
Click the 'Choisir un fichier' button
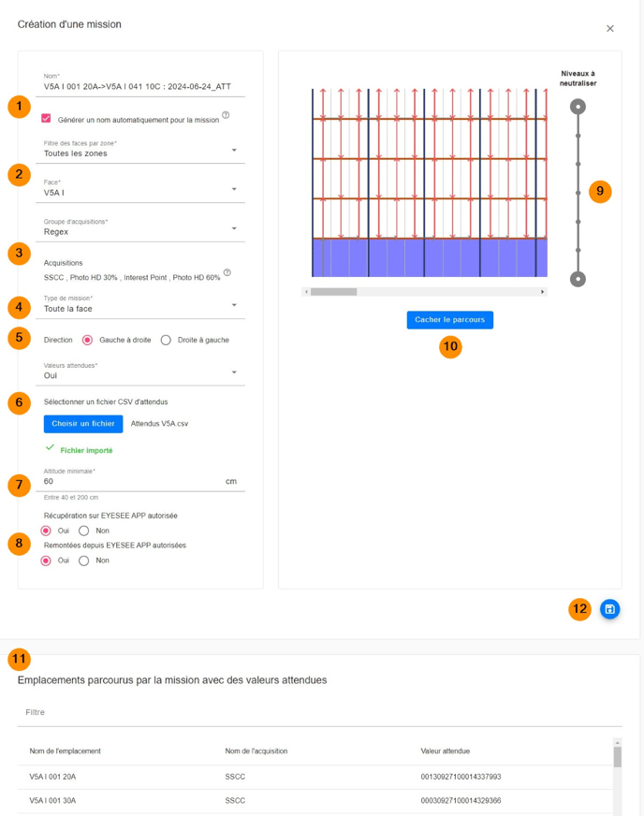pos(83,424)
